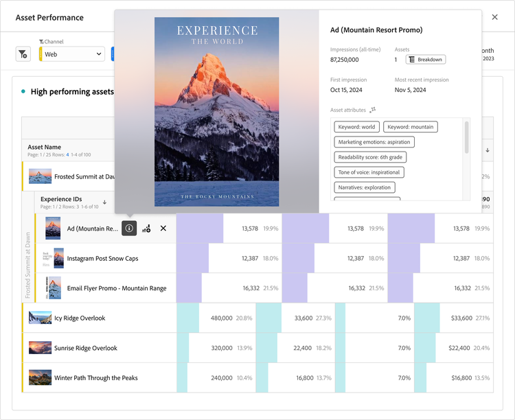Click Email Flyer Promo - Mountain Range name
Screen dimensions: 515x420
pyautogui.click(x=117, y=288)
